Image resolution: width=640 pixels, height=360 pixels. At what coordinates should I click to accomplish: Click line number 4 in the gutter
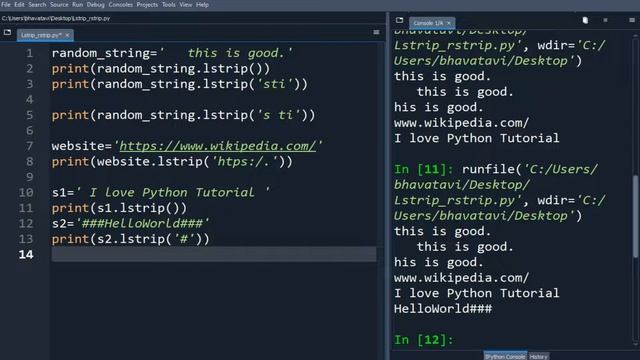point(29,100)
